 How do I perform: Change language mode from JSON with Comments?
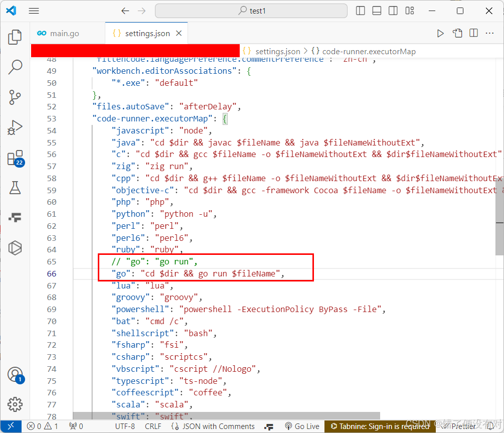218,425
